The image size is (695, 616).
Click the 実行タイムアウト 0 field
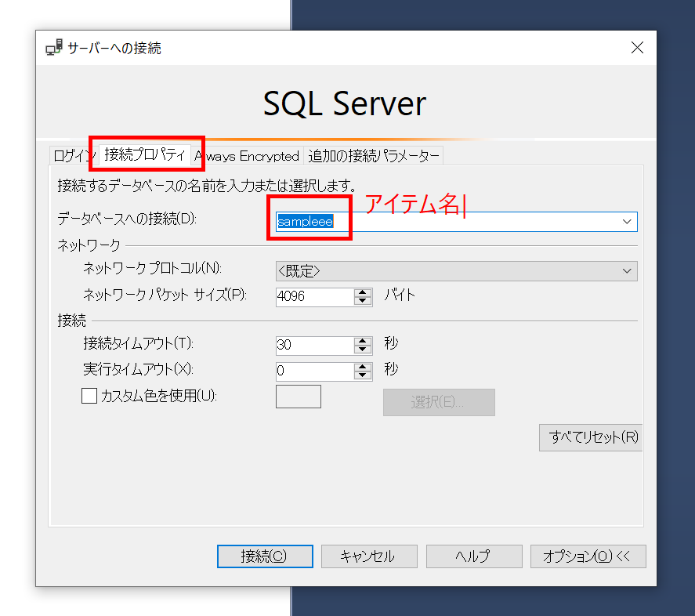click(315, 371)
